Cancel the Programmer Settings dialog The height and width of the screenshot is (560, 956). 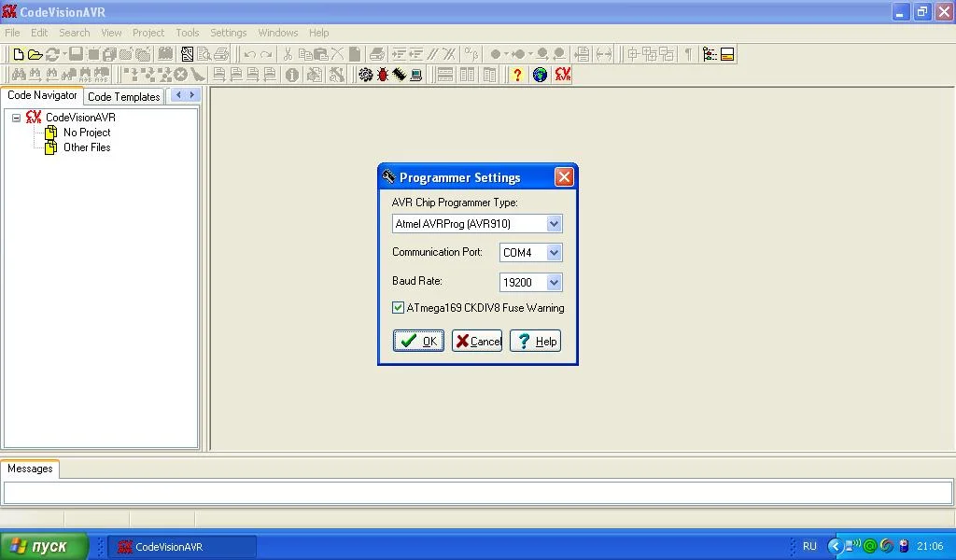point(477,341)
